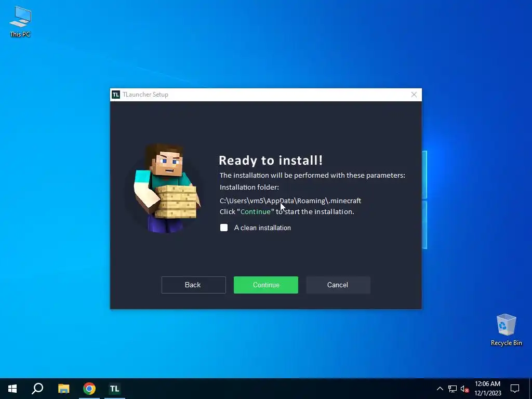Click muted volume tray icon
This screenshot has width=532, height=399.
click(465, 389)
